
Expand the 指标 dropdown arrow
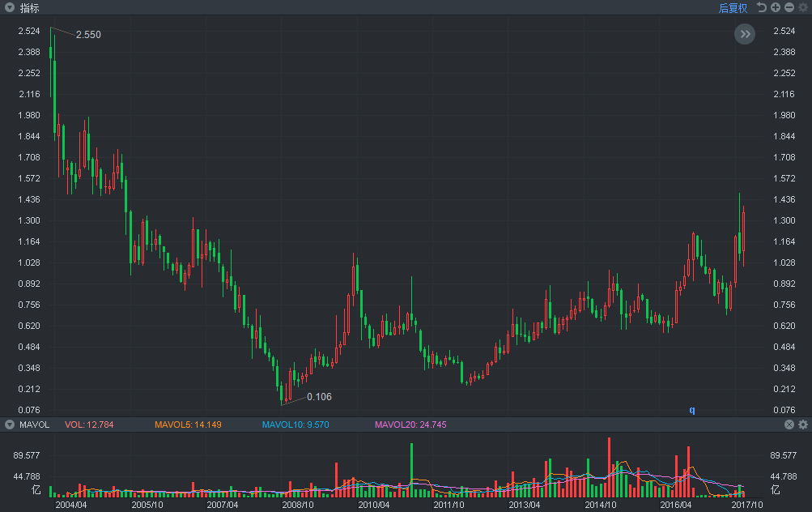pyautogui.click(x=10, y=8)
